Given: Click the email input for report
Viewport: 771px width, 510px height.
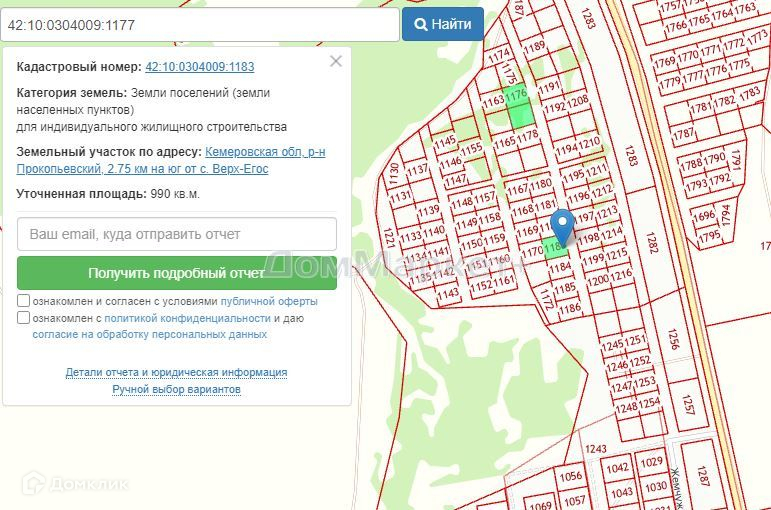Looking at the screenshot, I should (x=177, y=234).
